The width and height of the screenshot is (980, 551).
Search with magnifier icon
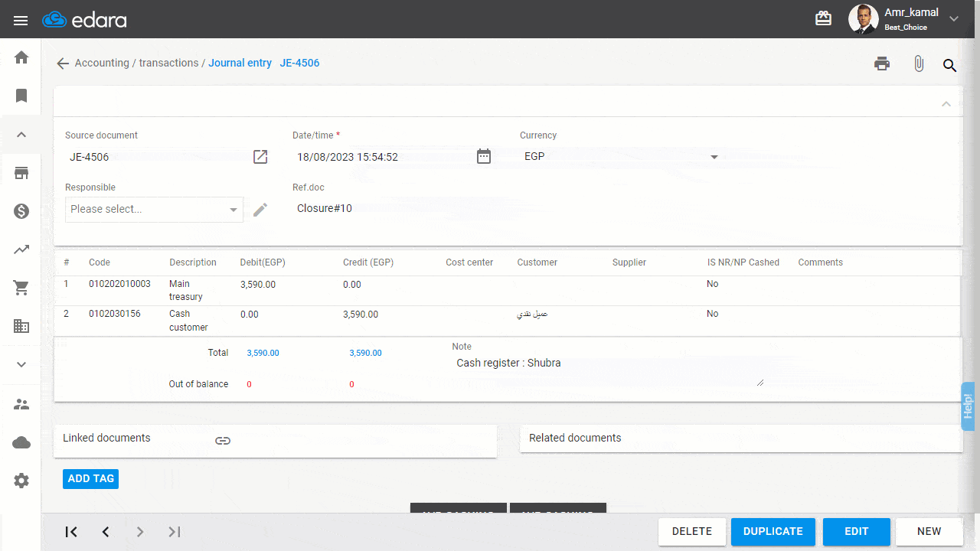tap(949, 66)
